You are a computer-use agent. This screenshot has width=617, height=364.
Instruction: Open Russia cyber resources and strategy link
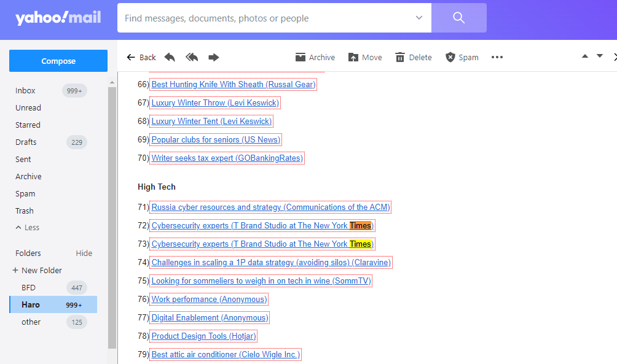click(x=271, y=207)
